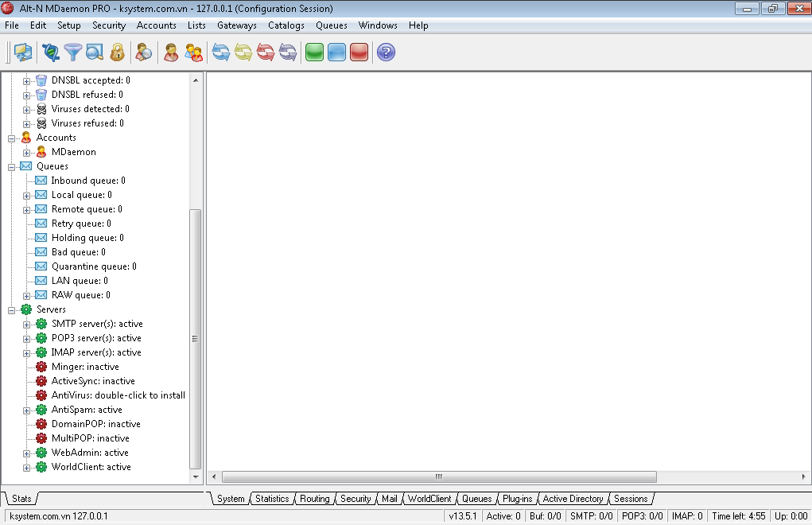This screenshot has width=812, height=525.
Task: Click the log pane horizontal scrollbar thumb
Action: [439, 476]
